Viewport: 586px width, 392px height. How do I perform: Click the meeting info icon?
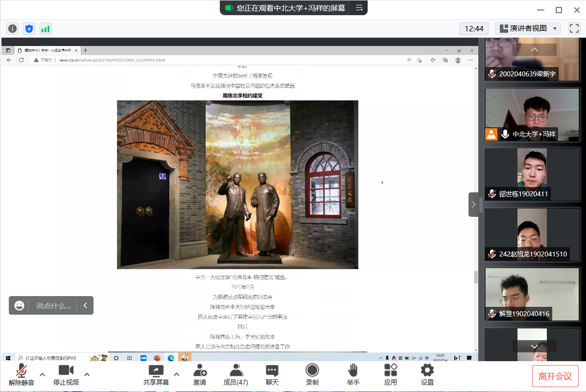pos(13,28)
